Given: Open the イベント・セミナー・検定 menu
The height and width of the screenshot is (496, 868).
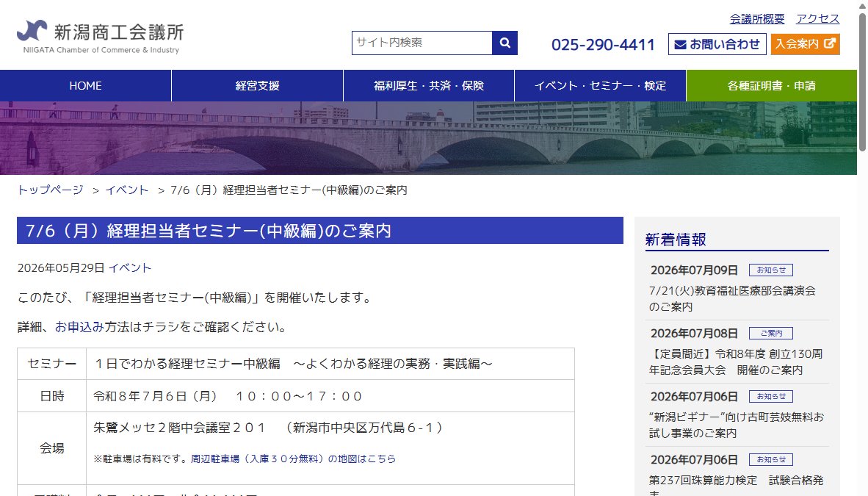Looking at the screenshot, I should tap(600, 86).
